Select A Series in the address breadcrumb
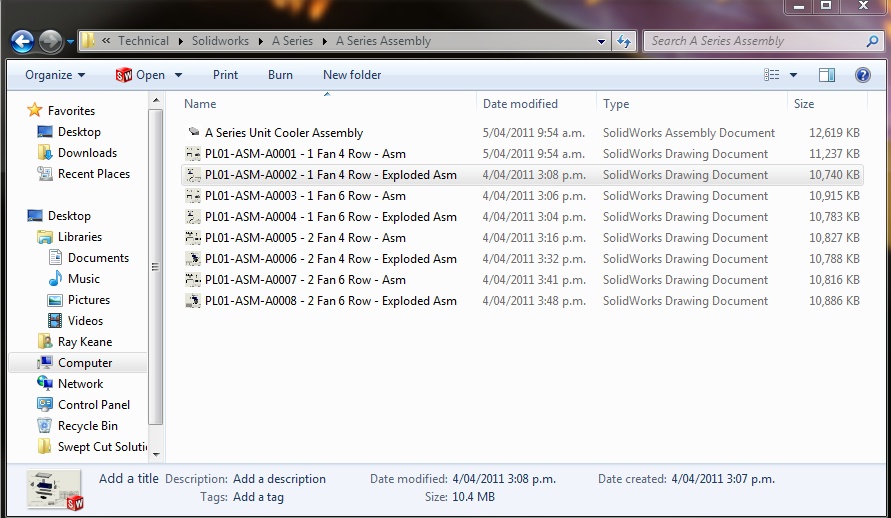891x518 pixels. [292, 41]
